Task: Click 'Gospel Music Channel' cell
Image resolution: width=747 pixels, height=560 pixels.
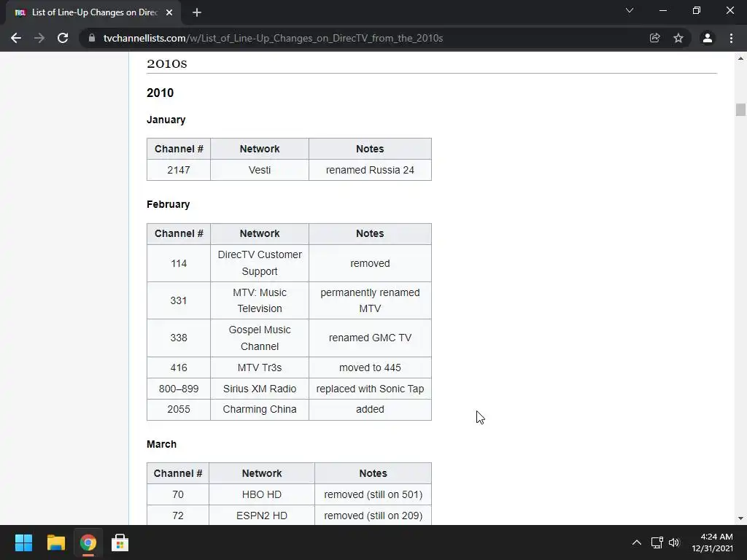Action: 260,338
